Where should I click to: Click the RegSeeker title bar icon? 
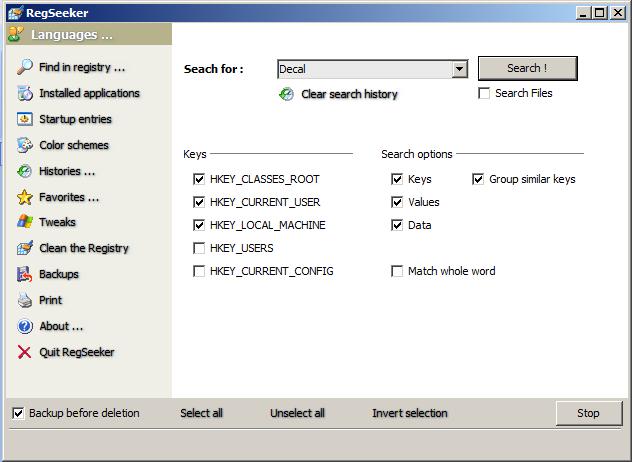15,13
